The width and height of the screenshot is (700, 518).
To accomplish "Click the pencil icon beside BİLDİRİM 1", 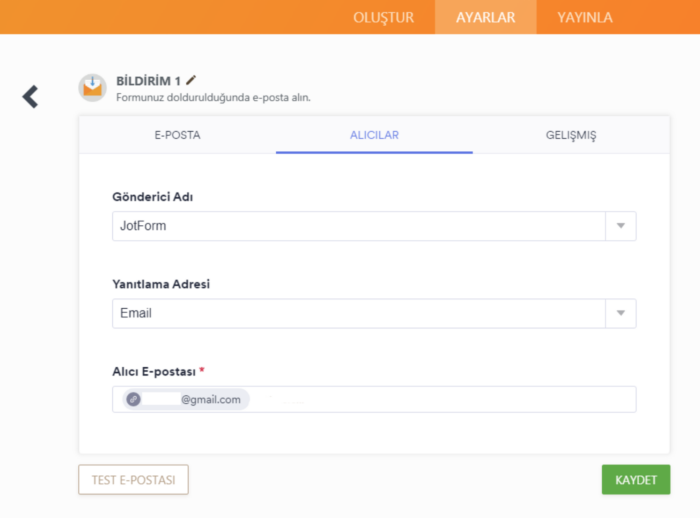I will click(192, 80).
